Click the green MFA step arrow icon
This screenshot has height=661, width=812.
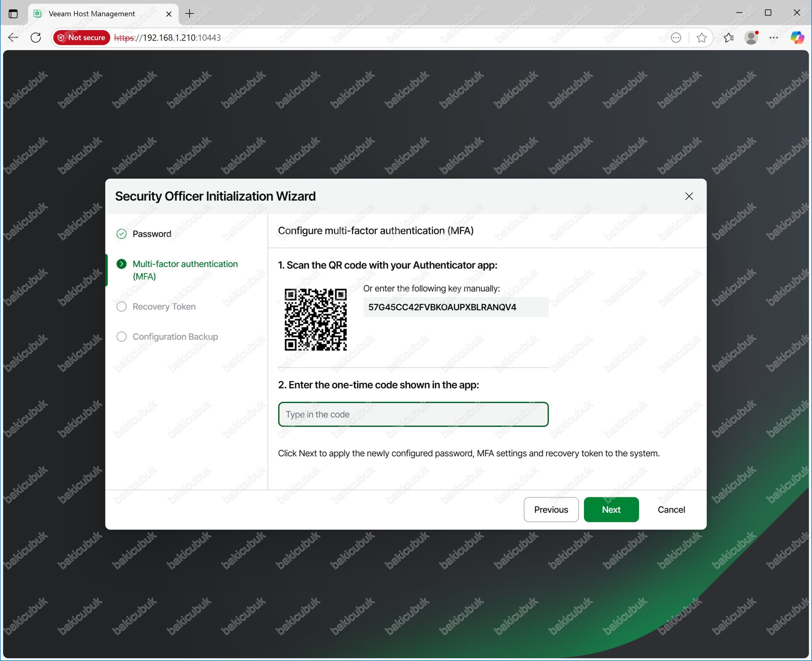click(121, 264)
